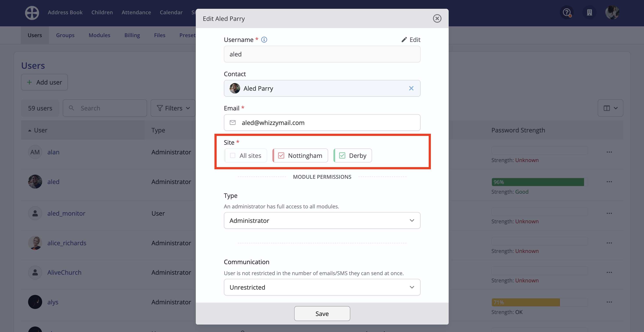644x332 pixels.
Task: Open the Administrator type dropdown
Action: pos(322,220)
